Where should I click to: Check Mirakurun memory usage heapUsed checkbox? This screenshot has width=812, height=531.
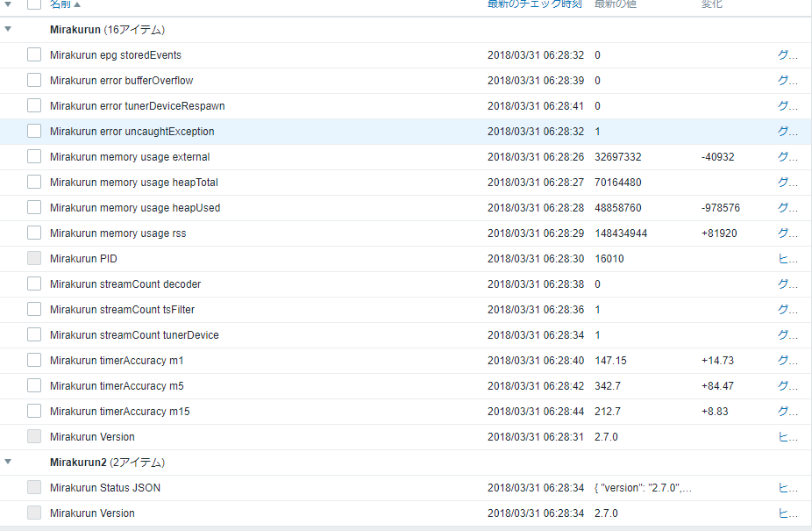click(x=34, y=207)
